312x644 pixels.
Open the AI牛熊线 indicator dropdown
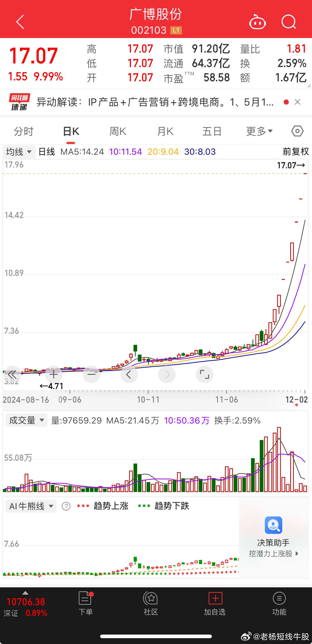31,506
